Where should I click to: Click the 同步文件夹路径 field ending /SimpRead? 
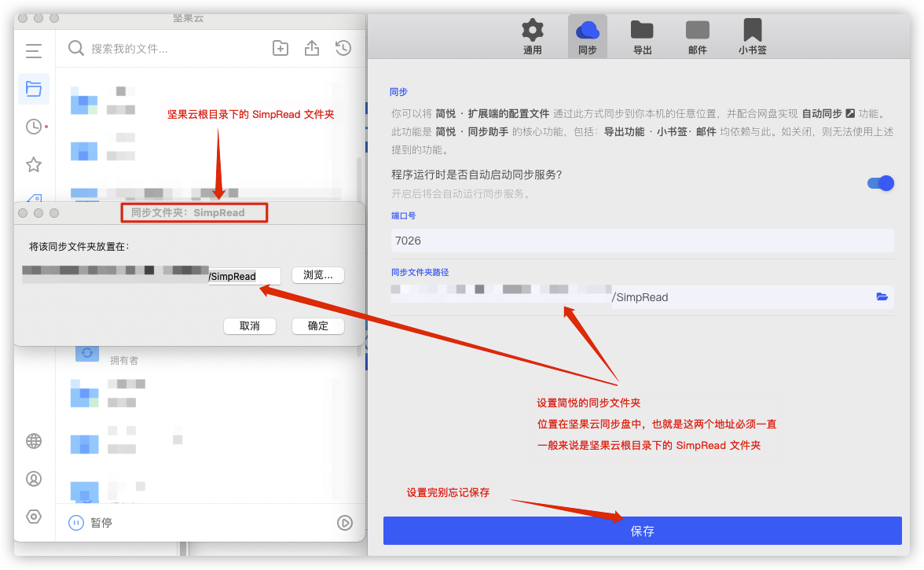point(643,297)
